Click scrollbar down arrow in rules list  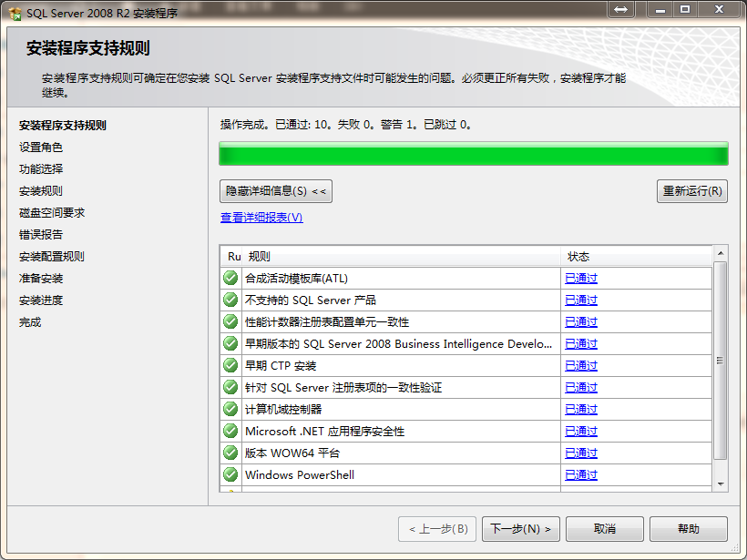point(721,484)
